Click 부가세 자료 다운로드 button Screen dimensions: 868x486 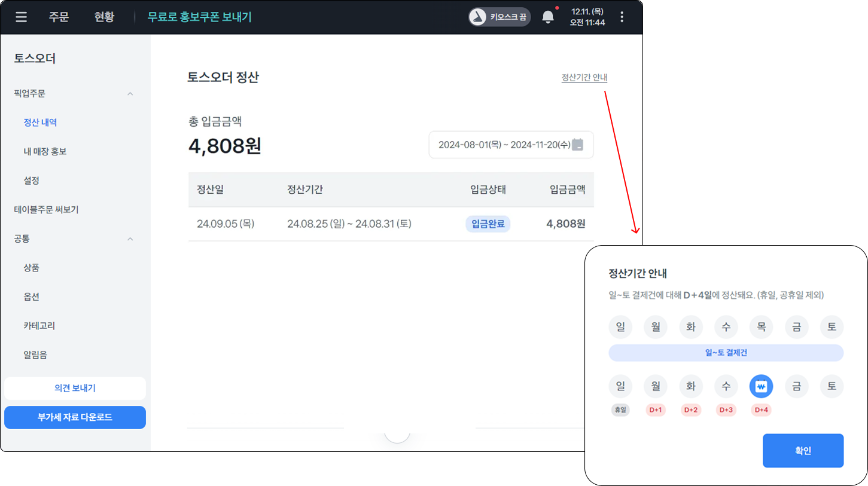point(75,417)
